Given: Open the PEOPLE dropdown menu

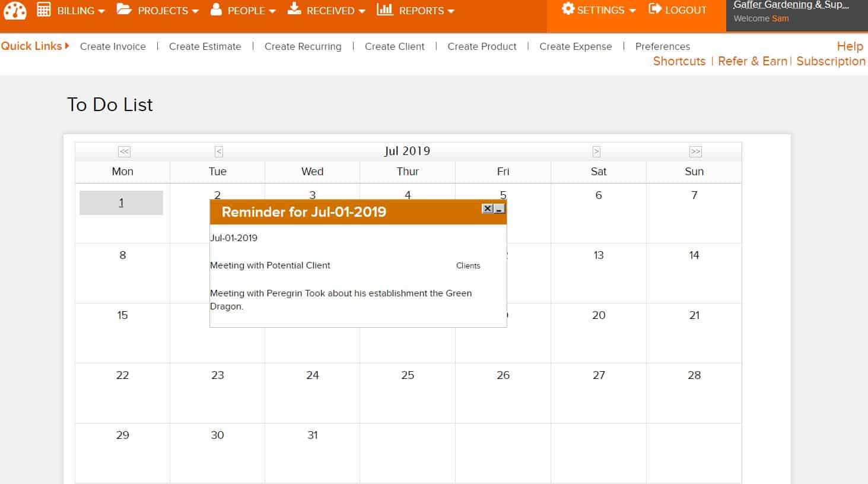Looking at the screenshot, I should coord(243,10).
